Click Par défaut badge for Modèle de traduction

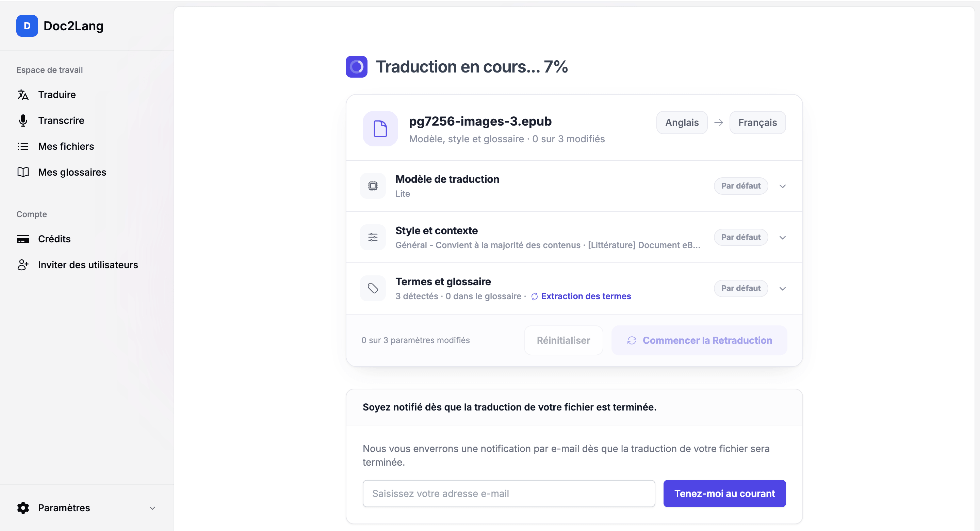[741, 186]
